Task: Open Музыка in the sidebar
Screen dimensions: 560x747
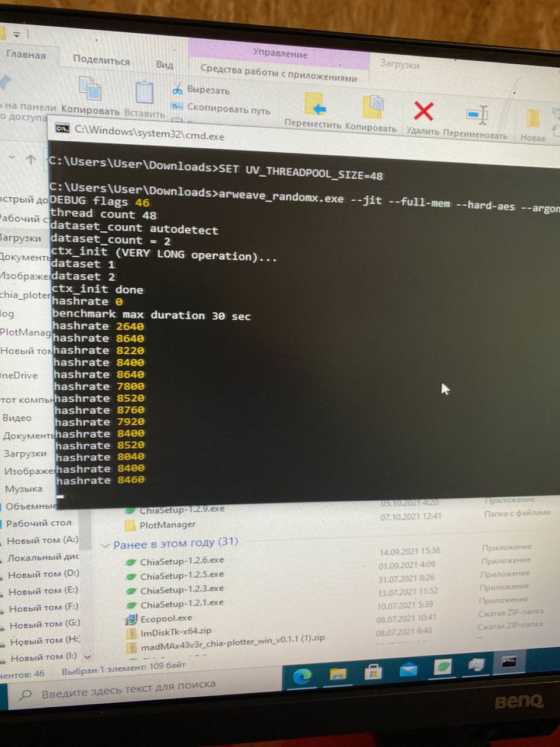Action: (23, 488)
